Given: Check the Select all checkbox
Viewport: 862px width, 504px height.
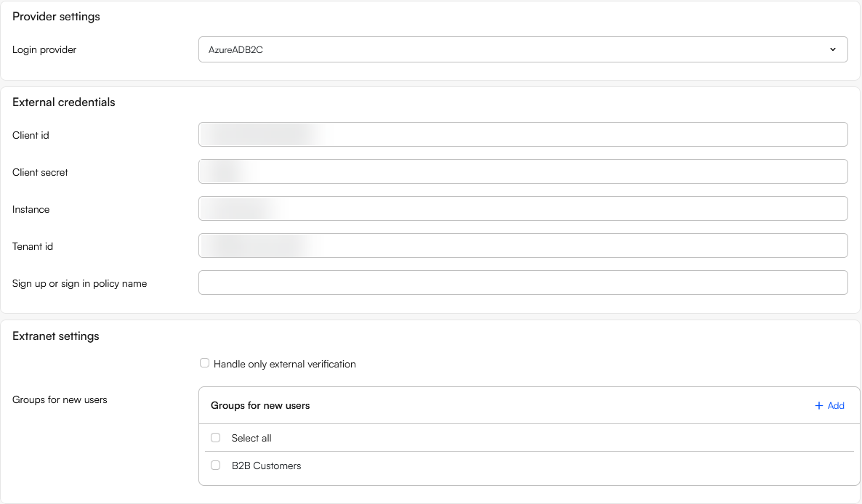Looking at the screenshot, I should 215,437.
